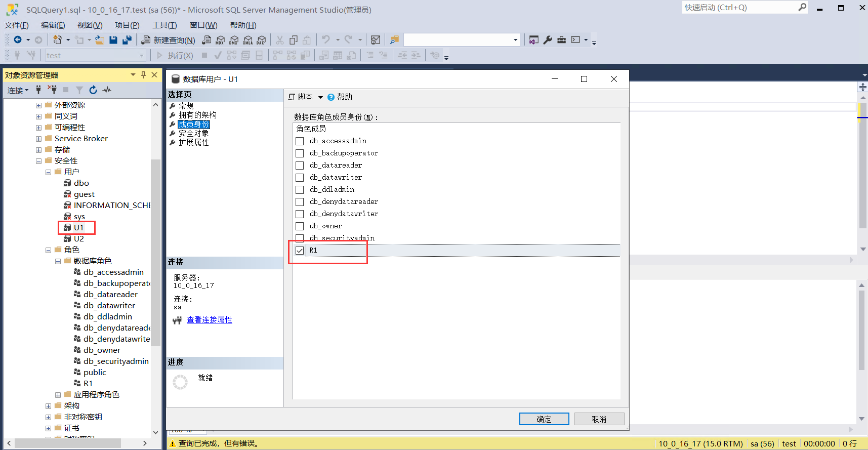The width and height of the screenshot is (868, 450).
Task: Expand the 外部资源 external resources node
Action: (38, 105)
